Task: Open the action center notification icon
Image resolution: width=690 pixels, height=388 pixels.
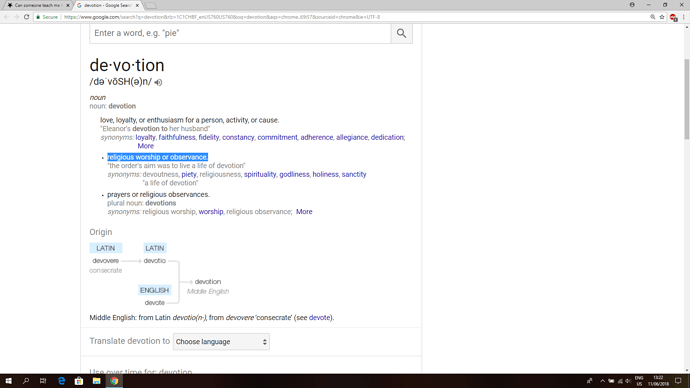Action: [678, 381]
